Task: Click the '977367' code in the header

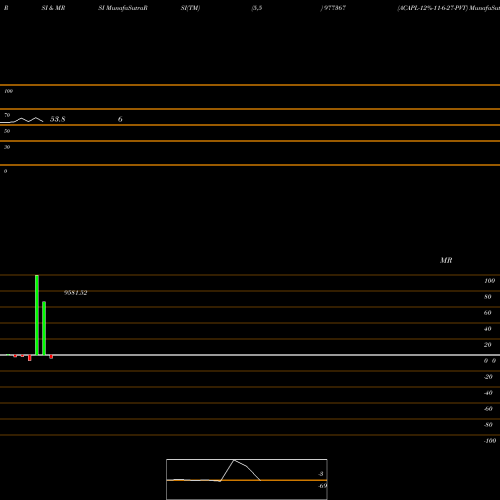Action: click(335, 8)
